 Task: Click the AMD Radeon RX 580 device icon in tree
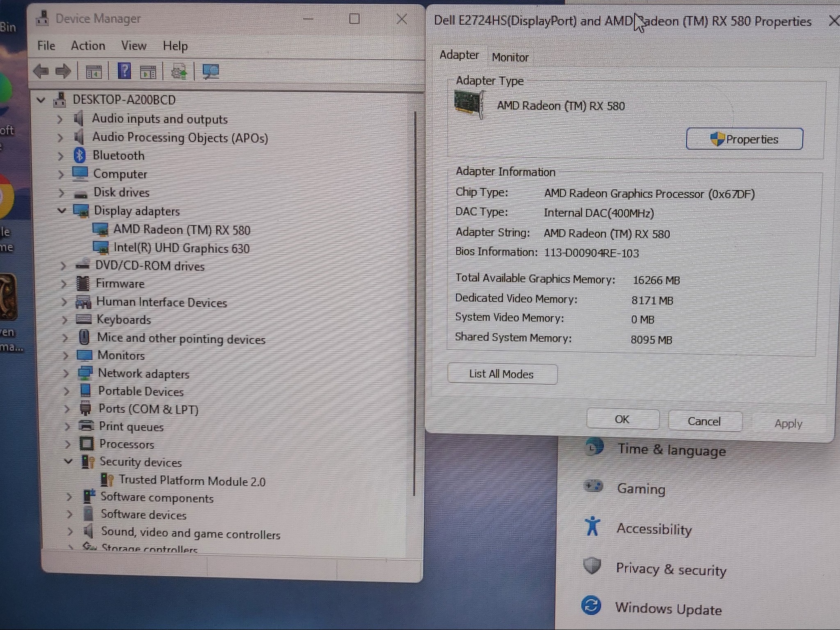[x=100, y=230]
